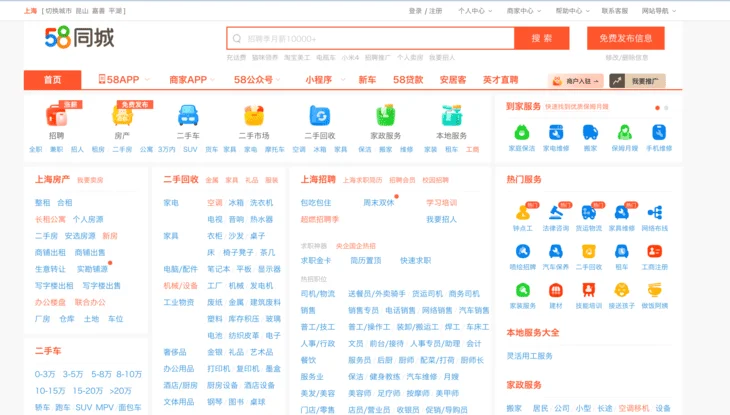
Task: Select the second 到家服务 carousel dot
Action: tap(666, 108)
